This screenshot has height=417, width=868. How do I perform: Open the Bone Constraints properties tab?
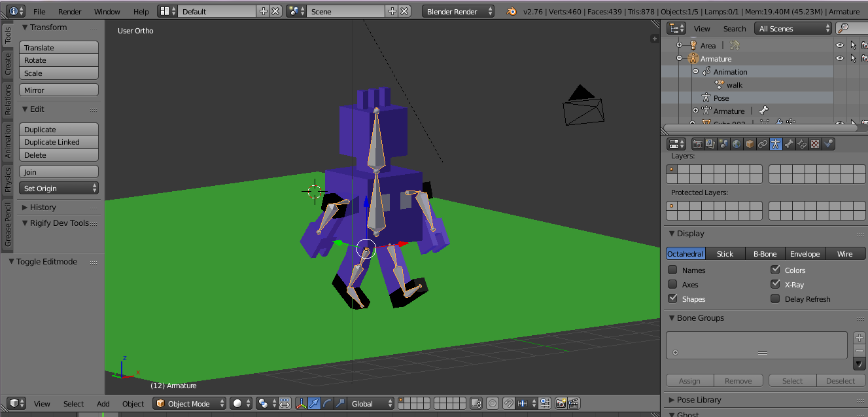coord(802,144)
